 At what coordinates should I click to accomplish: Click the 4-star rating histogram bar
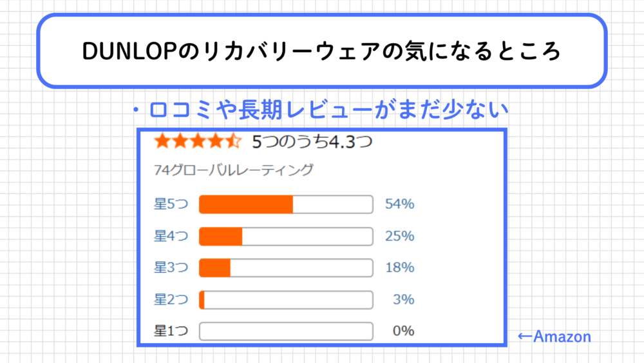286,237
